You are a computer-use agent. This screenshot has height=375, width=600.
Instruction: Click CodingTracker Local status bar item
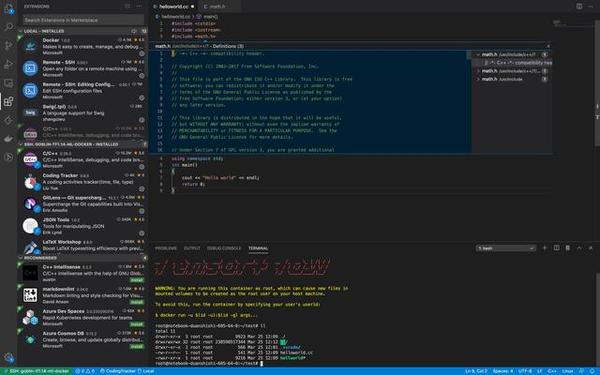pyautogui.click(x=127, y=371)
